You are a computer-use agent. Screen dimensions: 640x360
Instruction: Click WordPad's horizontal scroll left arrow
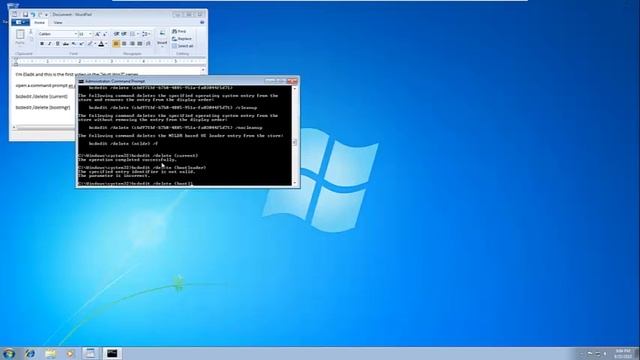click(14, 127)
